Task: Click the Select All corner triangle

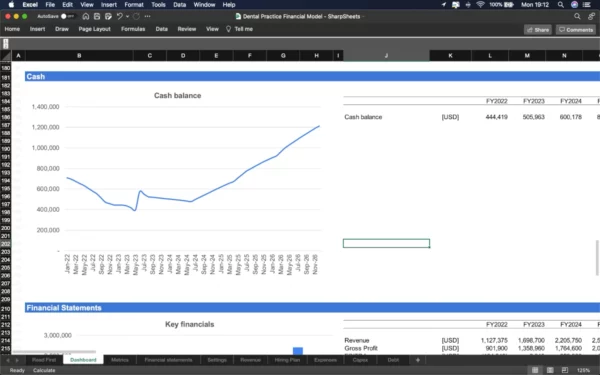Action: (x=6, y=56)
